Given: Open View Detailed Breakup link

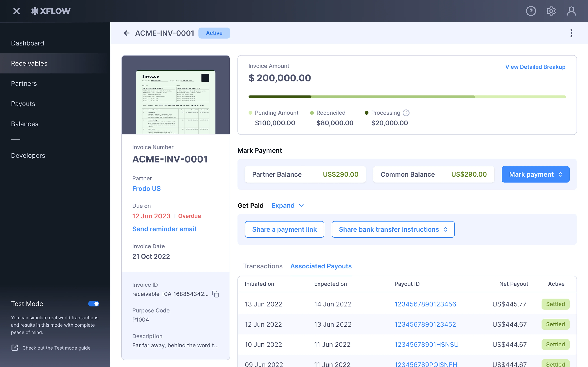Looking at the screenshot, I should [535, 67].
